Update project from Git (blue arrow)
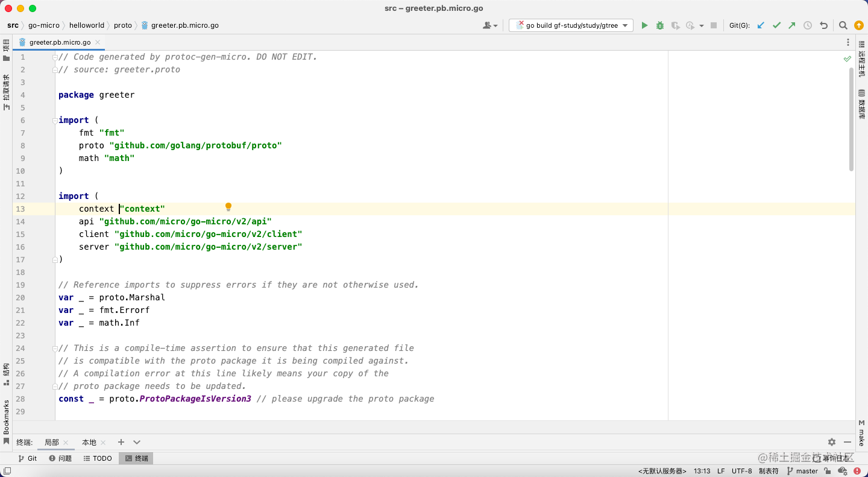868x477 pixels. tap(761, 25)
